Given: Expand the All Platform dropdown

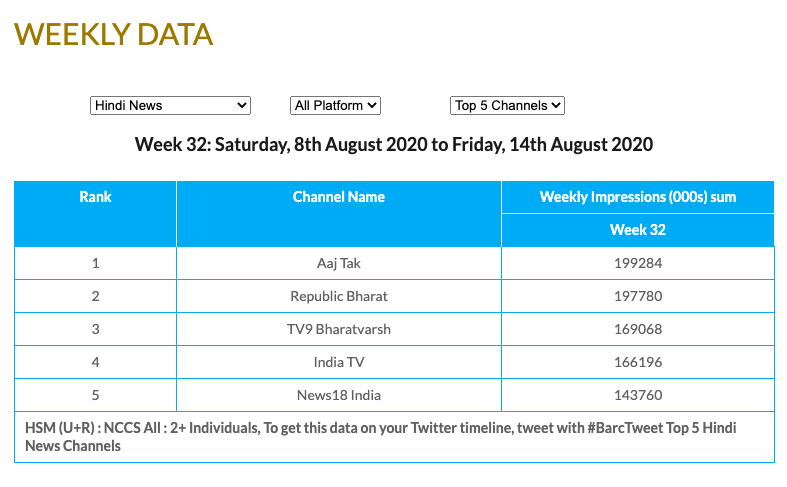Looking at the screenshot, I should click(x=336, y=105).
